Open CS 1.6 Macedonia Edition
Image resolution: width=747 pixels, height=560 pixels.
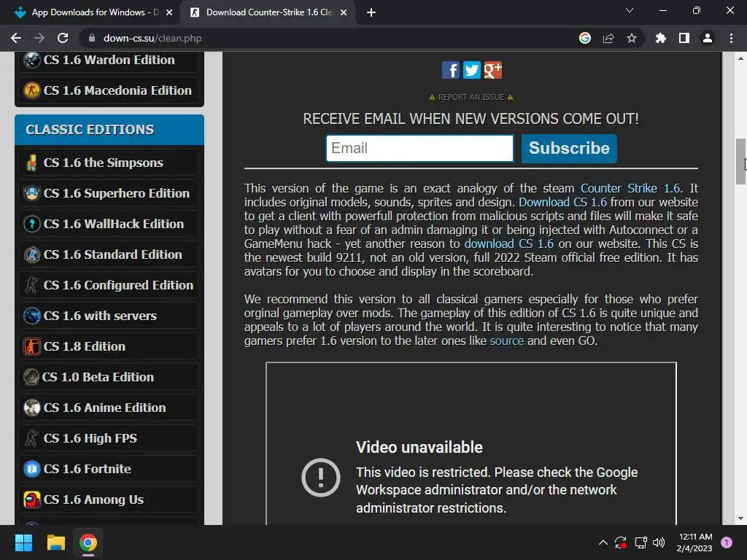click(x=109, y=90)
